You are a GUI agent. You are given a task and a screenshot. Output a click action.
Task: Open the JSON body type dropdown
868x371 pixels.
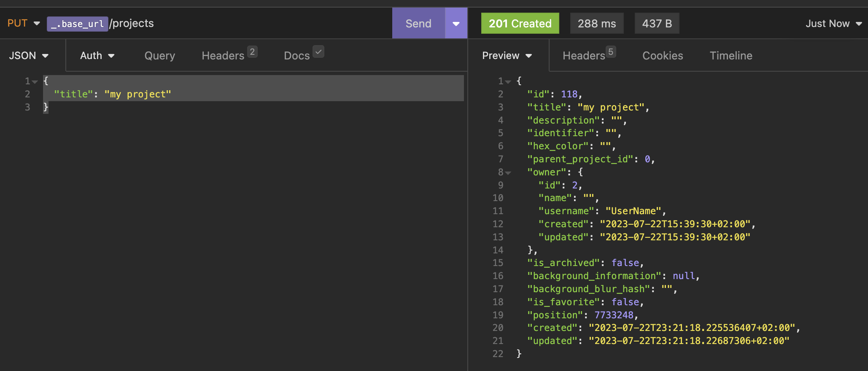(x=29, y=56)
